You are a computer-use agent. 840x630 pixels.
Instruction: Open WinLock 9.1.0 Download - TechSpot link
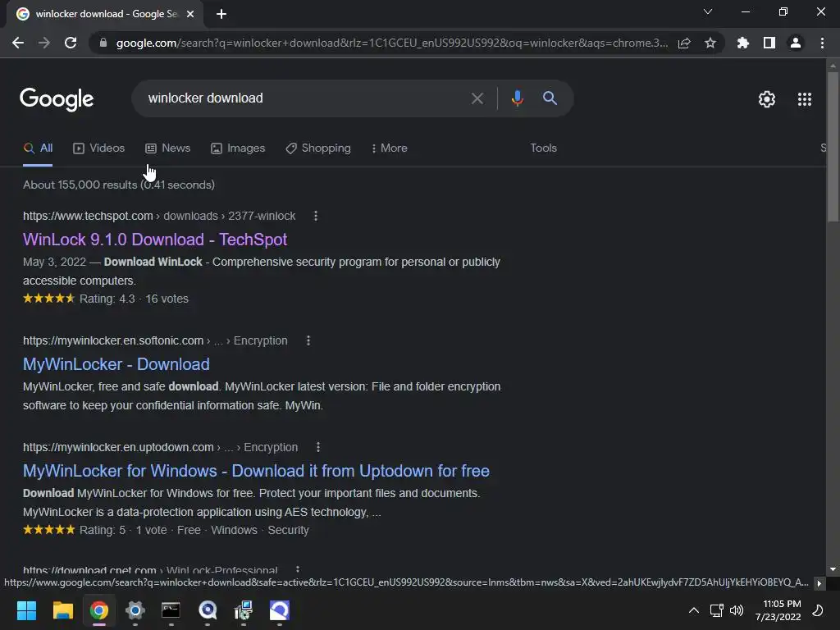[x=155, y=240]
